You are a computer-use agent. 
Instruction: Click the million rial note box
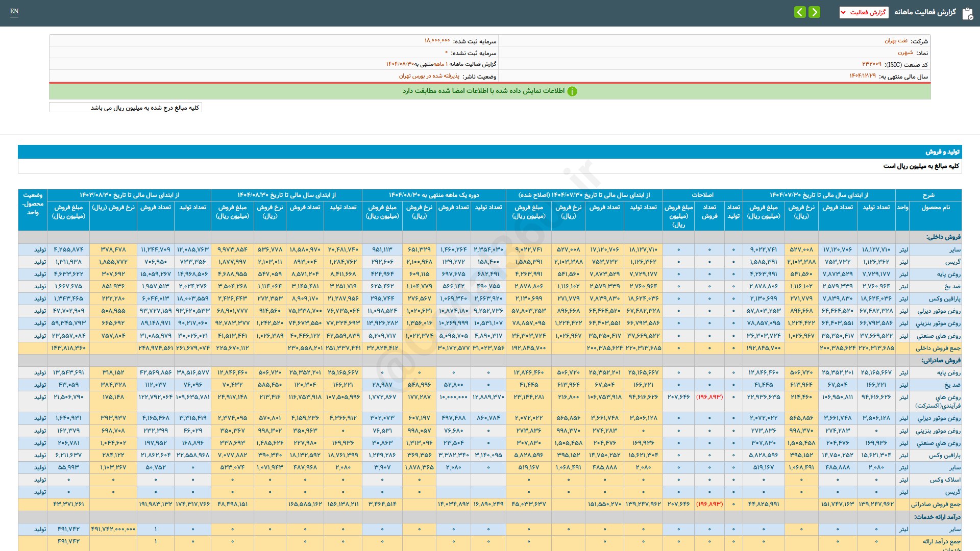(126, 108)
